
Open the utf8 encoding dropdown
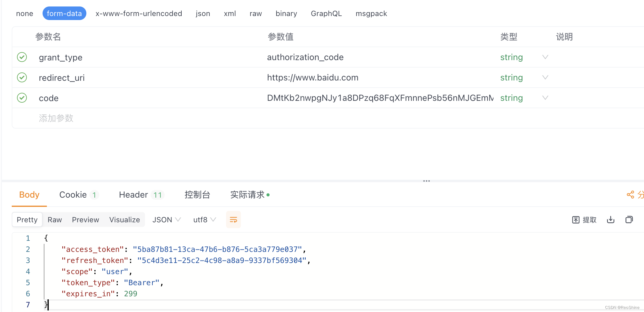[x=204, y=220]
